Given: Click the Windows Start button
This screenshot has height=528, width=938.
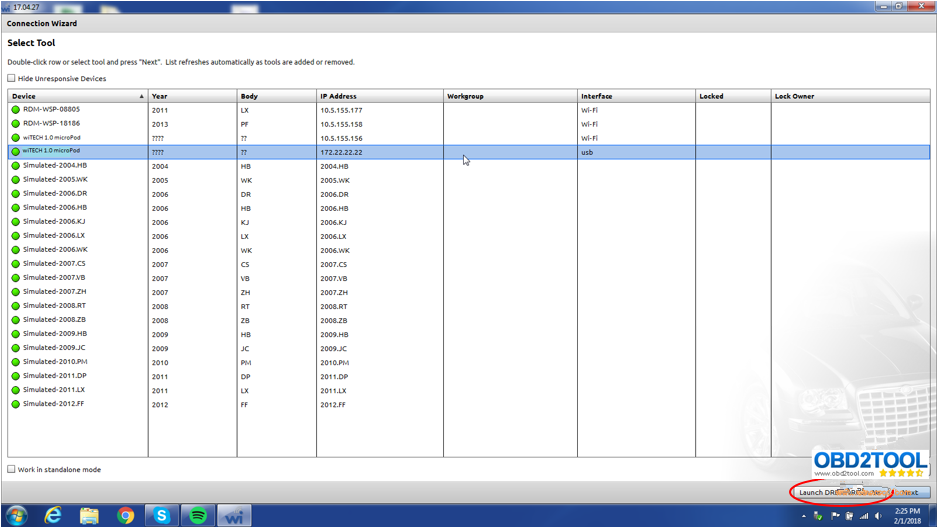Looking at the screenshot, I should pos(16,515).
